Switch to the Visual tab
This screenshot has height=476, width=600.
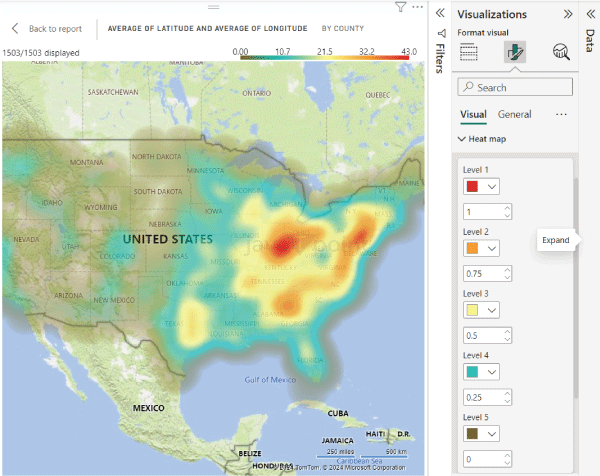473,114
